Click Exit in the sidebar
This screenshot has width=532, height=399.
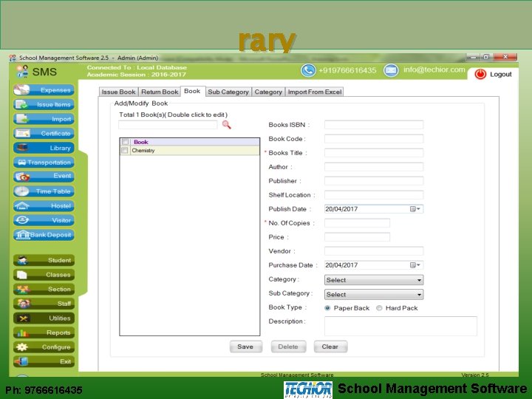[x=44, y=361]
